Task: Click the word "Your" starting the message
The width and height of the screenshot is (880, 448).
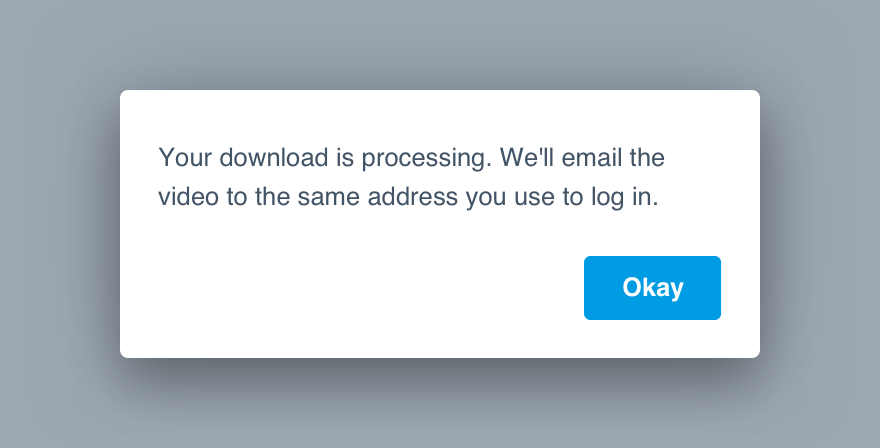Action: pos(185,157)
